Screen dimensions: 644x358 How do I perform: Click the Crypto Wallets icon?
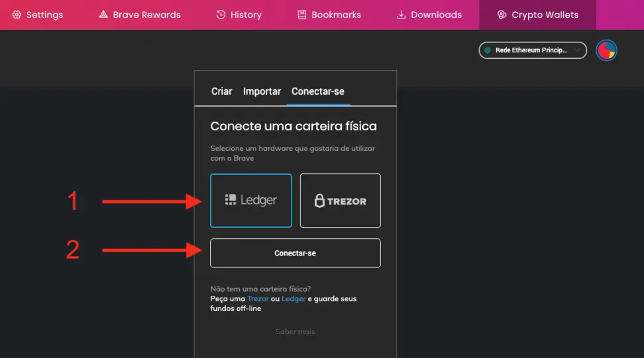(502, 15)
